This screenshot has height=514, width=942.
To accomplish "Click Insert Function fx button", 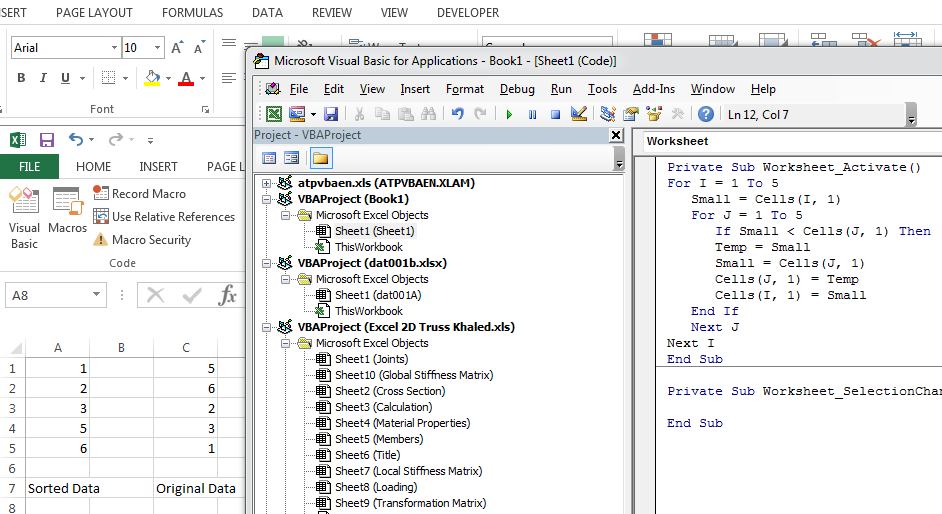I will (227, 295).
